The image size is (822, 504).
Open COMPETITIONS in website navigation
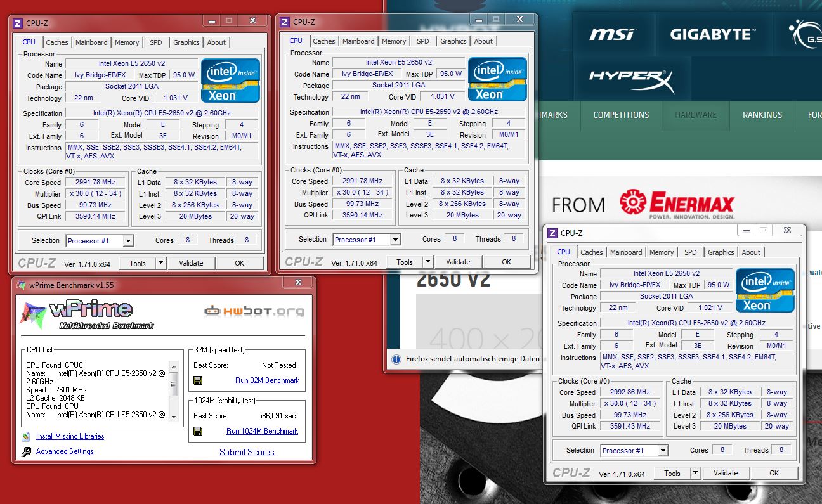621,115
